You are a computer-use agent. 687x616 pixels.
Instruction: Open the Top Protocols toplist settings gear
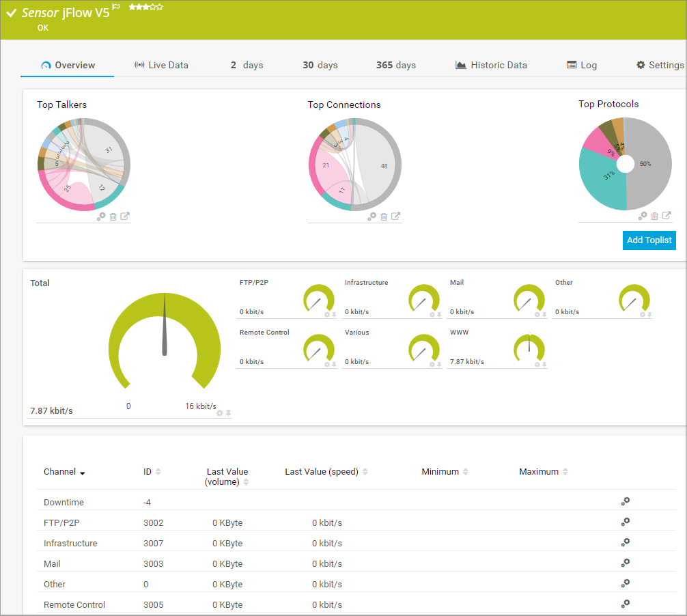coord(643,216)
